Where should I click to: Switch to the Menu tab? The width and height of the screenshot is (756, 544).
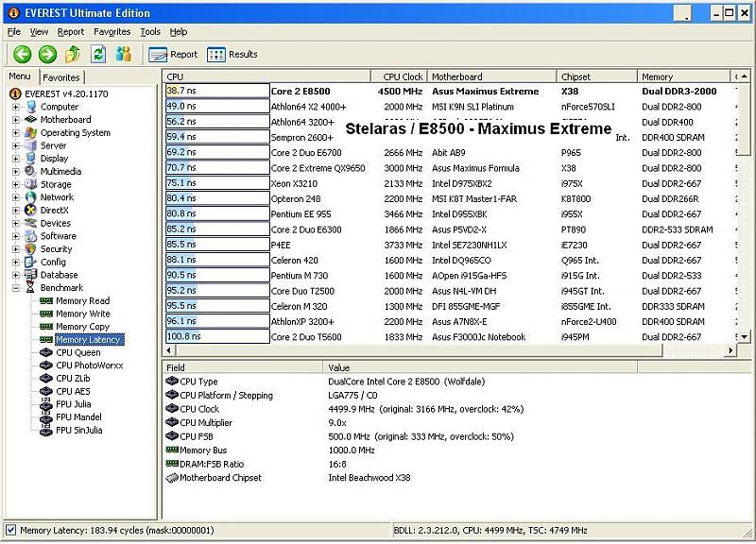[x=20, y=76]
